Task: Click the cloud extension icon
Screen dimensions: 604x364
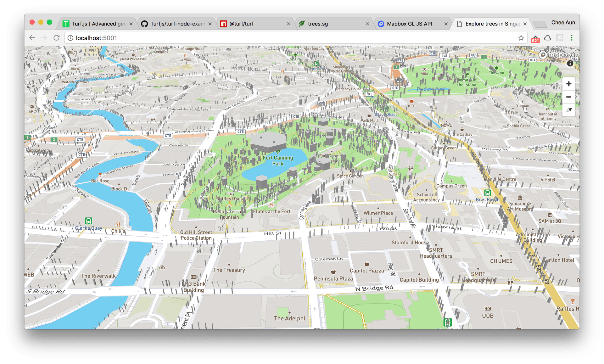Action: pyautogui.click(x=547, y=38)
